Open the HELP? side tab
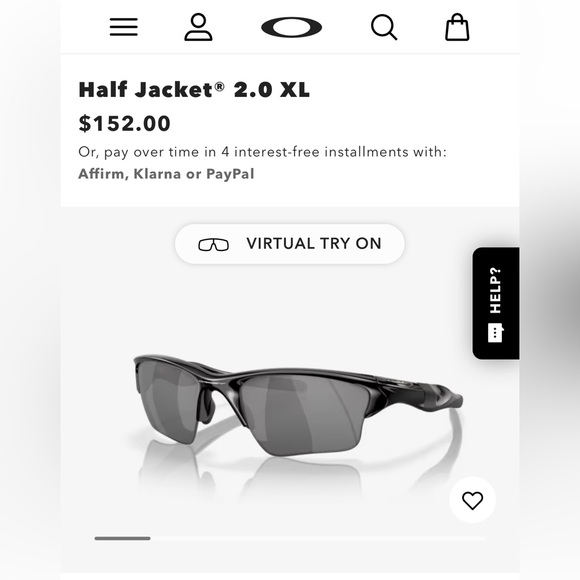The width and height of the screenshot is (580, 580). click(496, 303)
